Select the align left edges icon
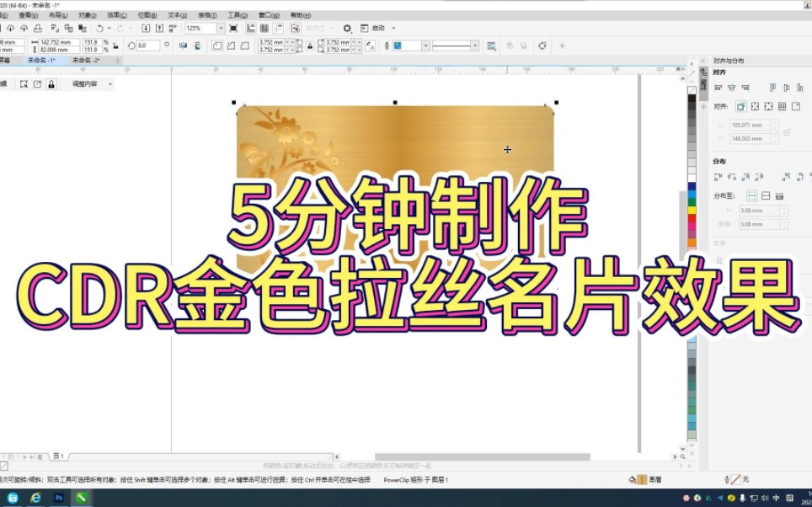This screenshot has height=507, width=812. 716,86
